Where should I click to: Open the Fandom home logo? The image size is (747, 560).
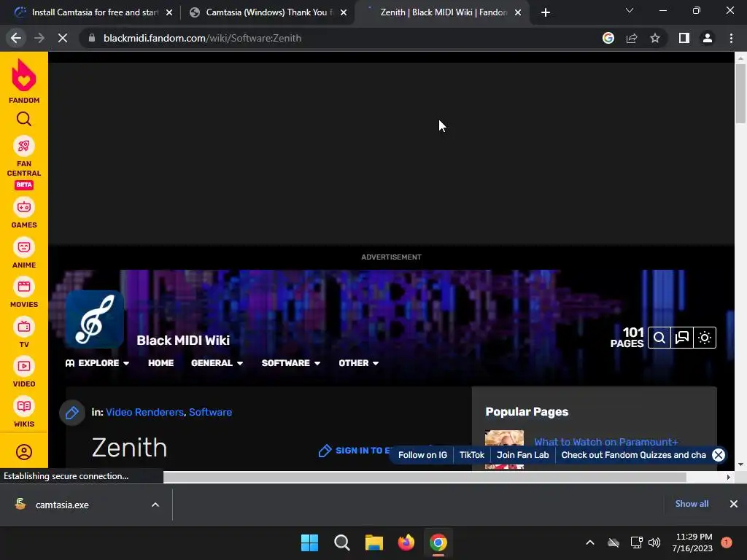click(24, 81)
